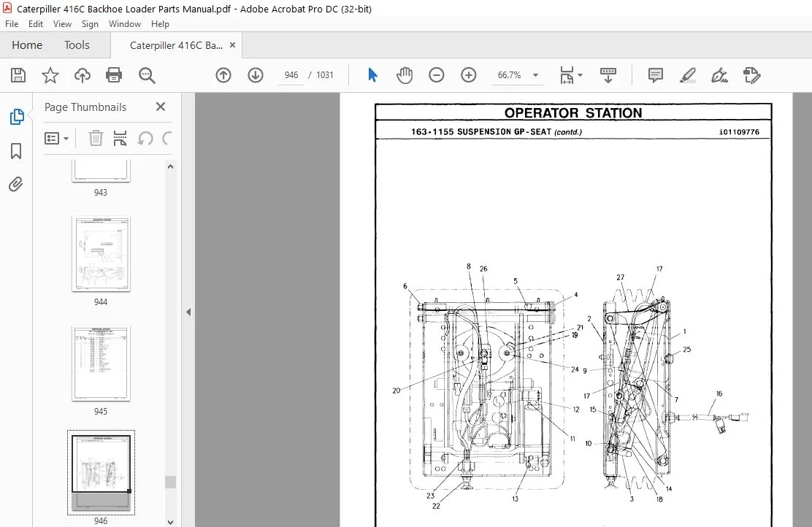This screenshot has width=812, height=527.
Task: Zoom in with plus button
Action: point(469,75)
